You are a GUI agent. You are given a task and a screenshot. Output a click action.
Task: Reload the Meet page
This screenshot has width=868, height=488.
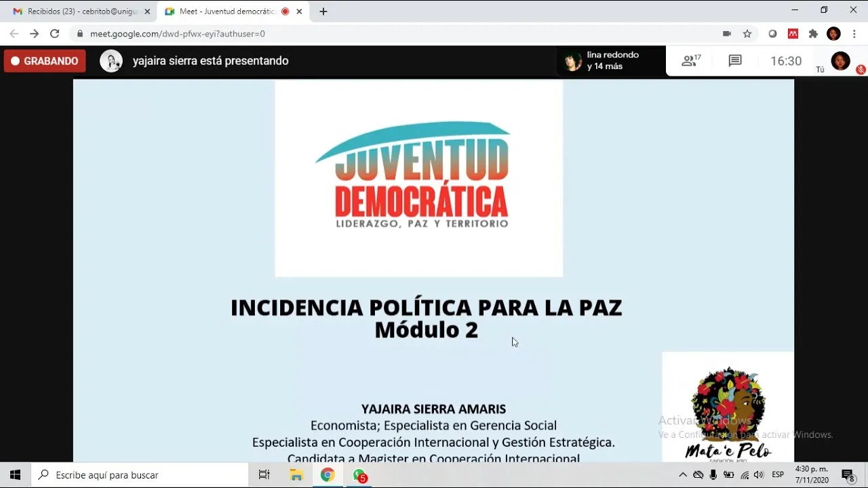point(55,34)
